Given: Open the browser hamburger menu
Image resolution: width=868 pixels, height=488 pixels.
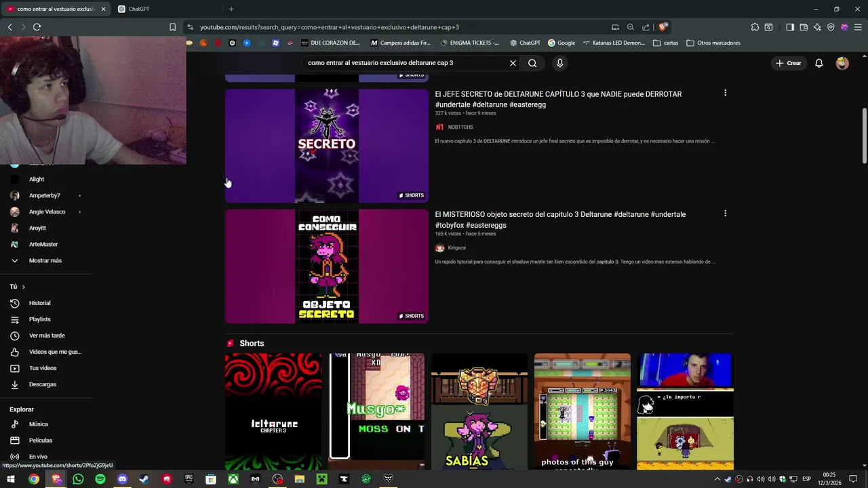Looking at the screenshot, I should (x=858, y=27).
